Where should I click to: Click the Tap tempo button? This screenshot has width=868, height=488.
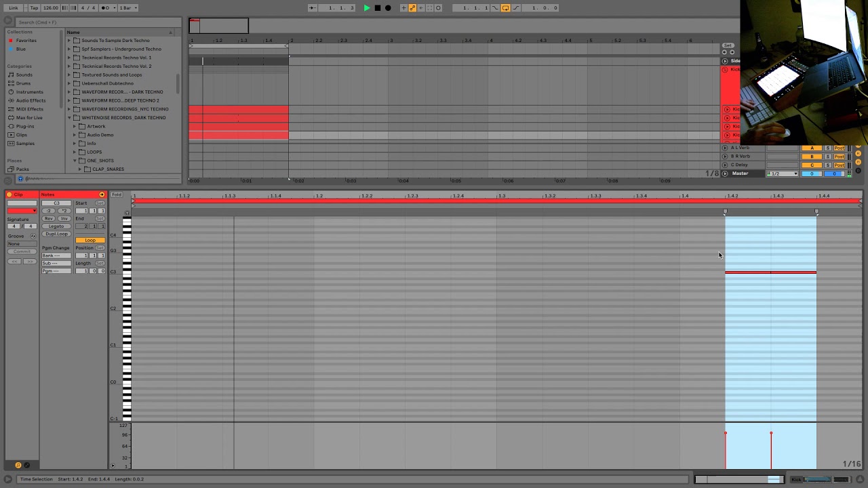[34, 8]
